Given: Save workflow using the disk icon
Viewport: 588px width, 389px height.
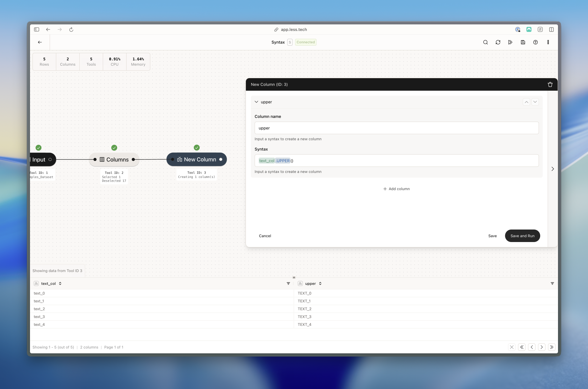Looking at the screenshot, I should click(x=523, y=42).
